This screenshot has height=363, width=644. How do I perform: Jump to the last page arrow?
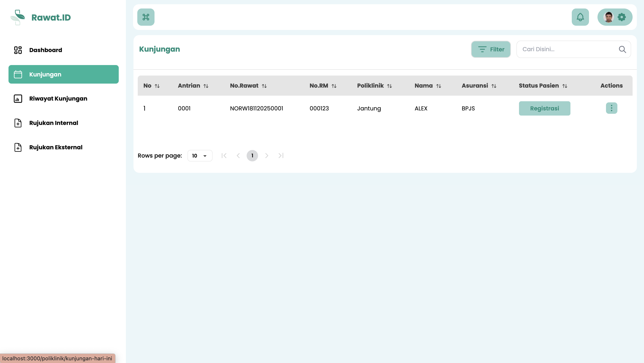(x=281, y=156)
